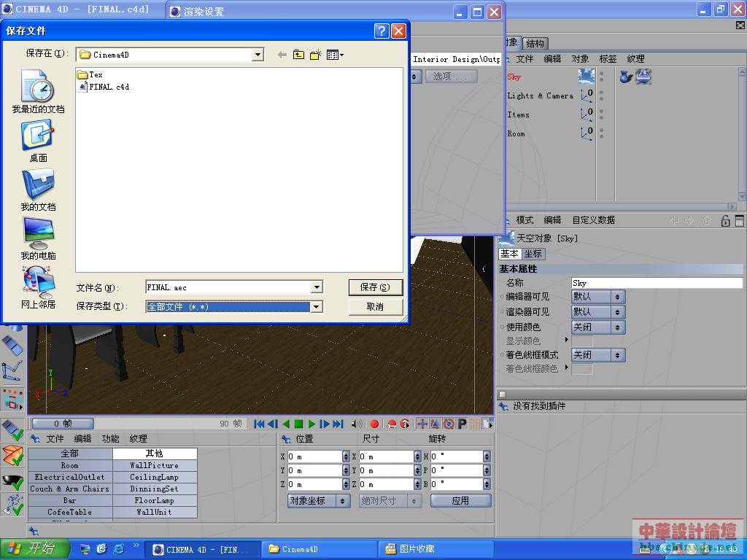747x560 pixels.
Task: Open new attribute manager panel icon
Action: point(739,220)
